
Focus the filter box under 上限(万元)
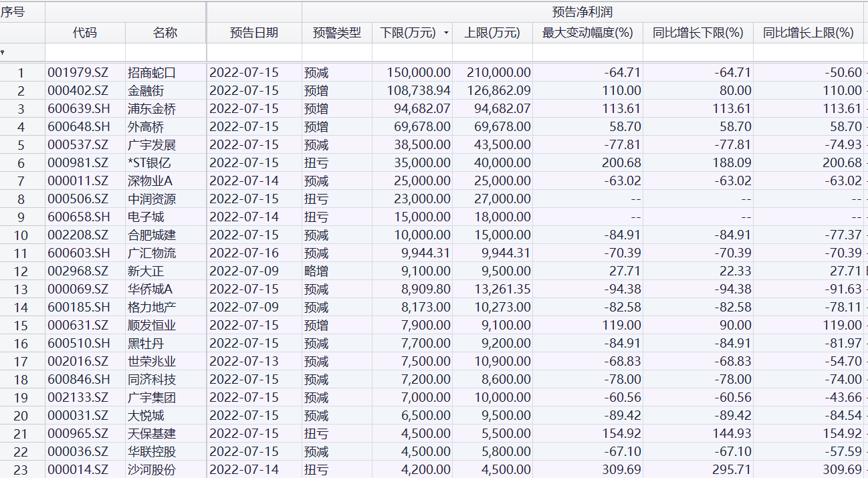point(492,52)
